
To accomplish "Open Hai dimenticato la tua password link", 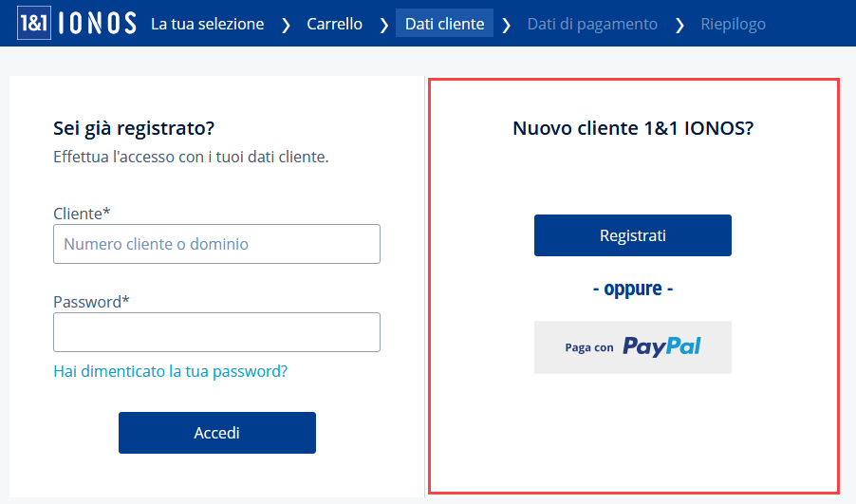I will [170, 371].
